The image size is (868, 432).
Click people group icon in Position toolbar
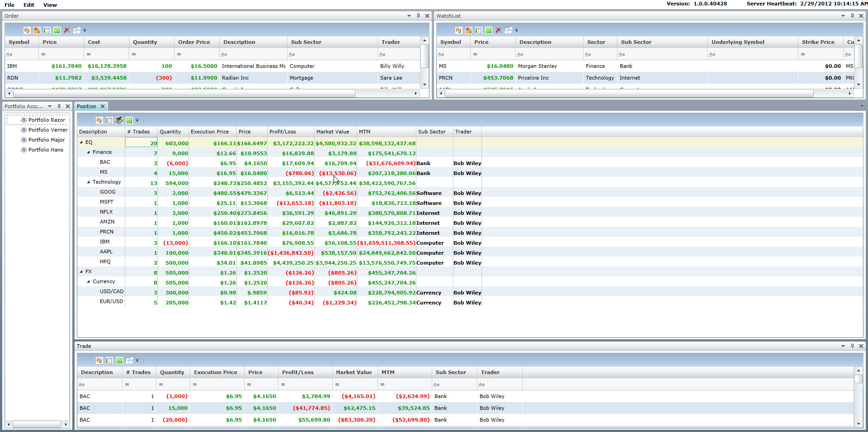coord(119,120)
